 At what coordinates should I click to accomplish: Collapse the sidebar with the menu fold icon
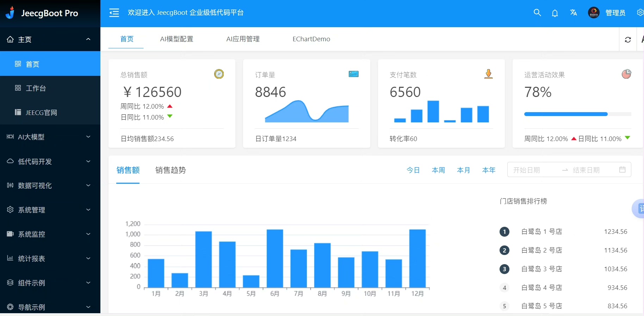(114, 13)
